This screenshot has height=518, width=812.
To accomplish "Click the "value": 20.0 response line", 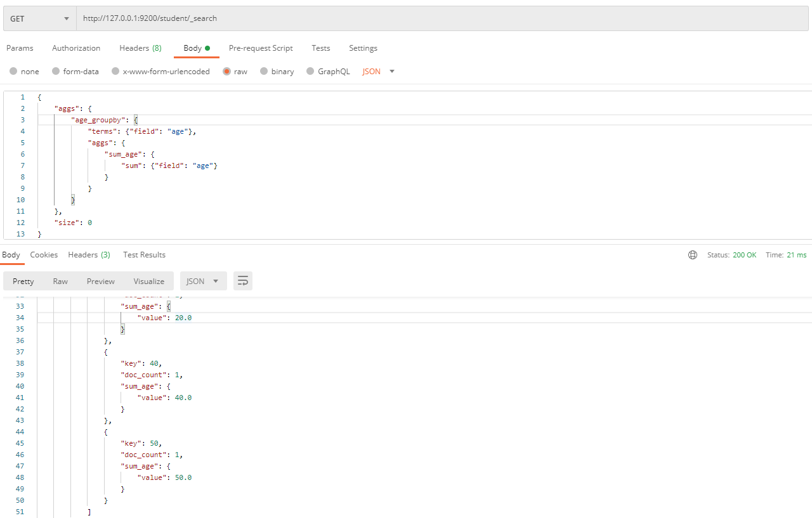I will click(165, 318).
